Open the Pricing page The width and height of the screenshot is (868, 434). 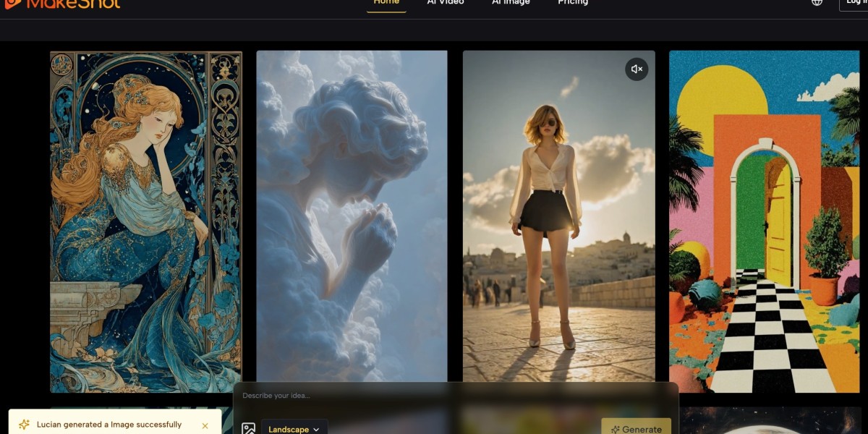(573, 2)
